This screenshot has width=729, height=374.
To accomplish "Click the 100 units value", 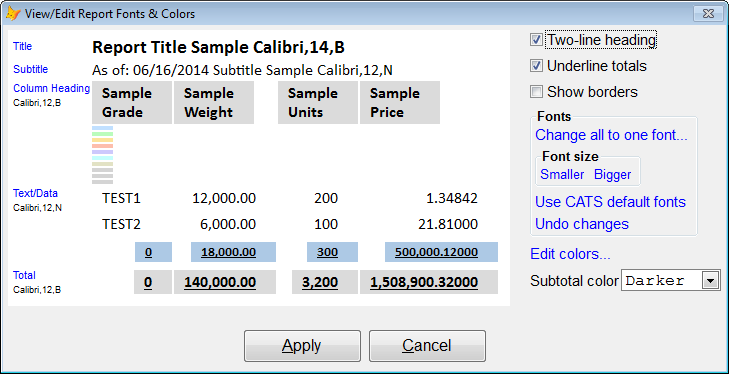I will click(x=326, y=225).
